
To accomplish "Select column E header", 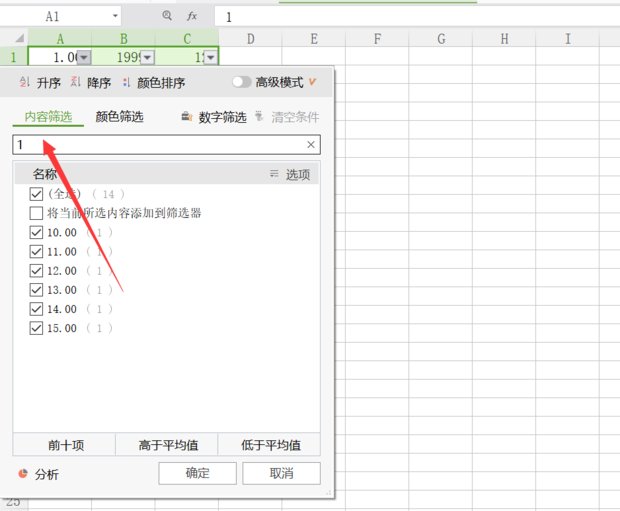I will pyautogui.click(x=314, y=39).
